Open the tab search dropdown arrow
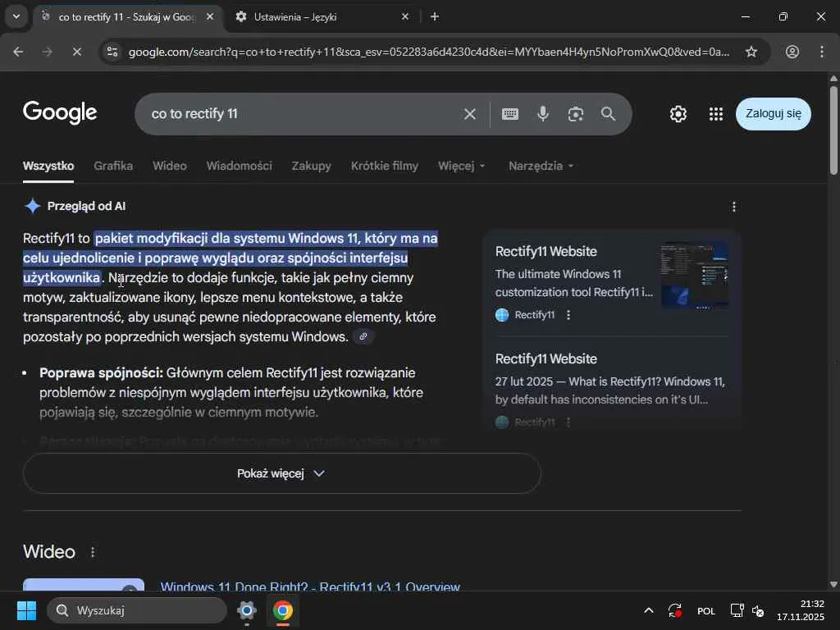 click(x=16, y=16)
